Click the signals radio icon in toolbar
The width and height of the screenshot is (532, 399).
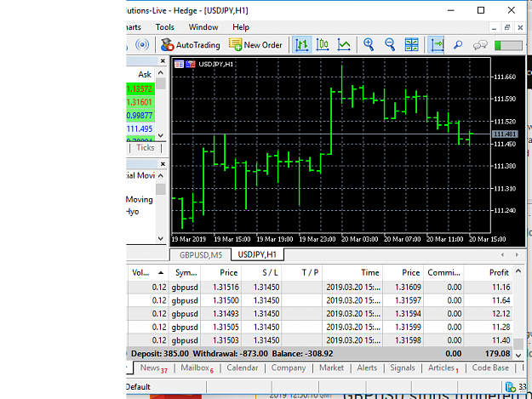point(142,45)
